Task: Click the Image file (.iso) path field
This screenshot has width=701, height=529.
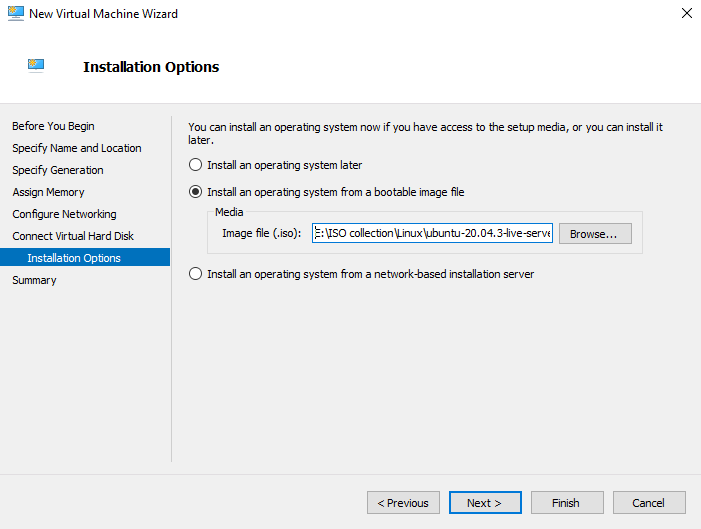Action: 432,233
